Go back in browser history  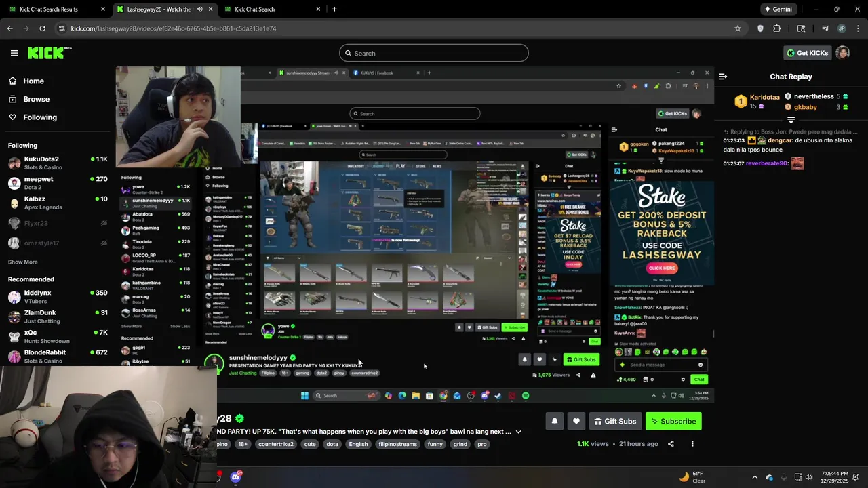pos(9,28)
